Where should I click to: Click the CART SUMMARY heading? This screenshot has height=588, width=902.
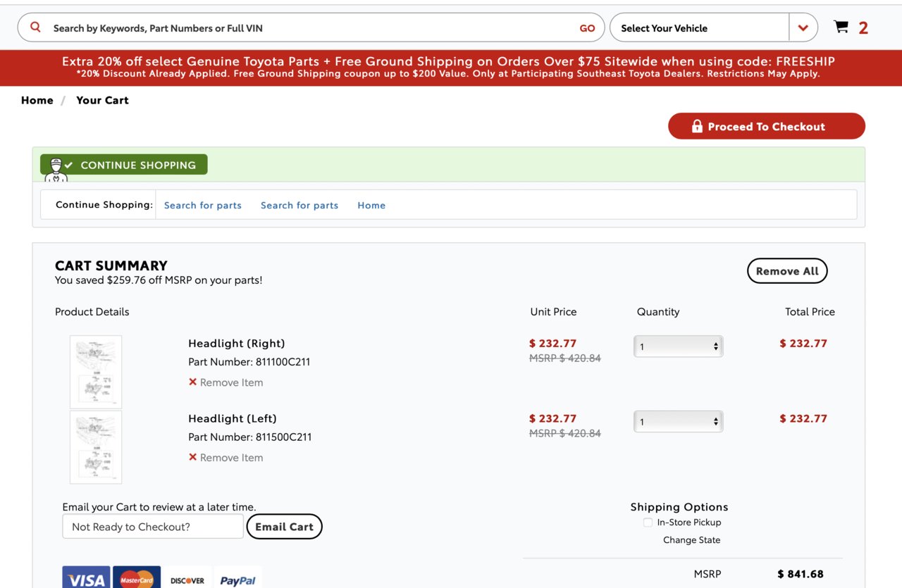coord(111,265)
